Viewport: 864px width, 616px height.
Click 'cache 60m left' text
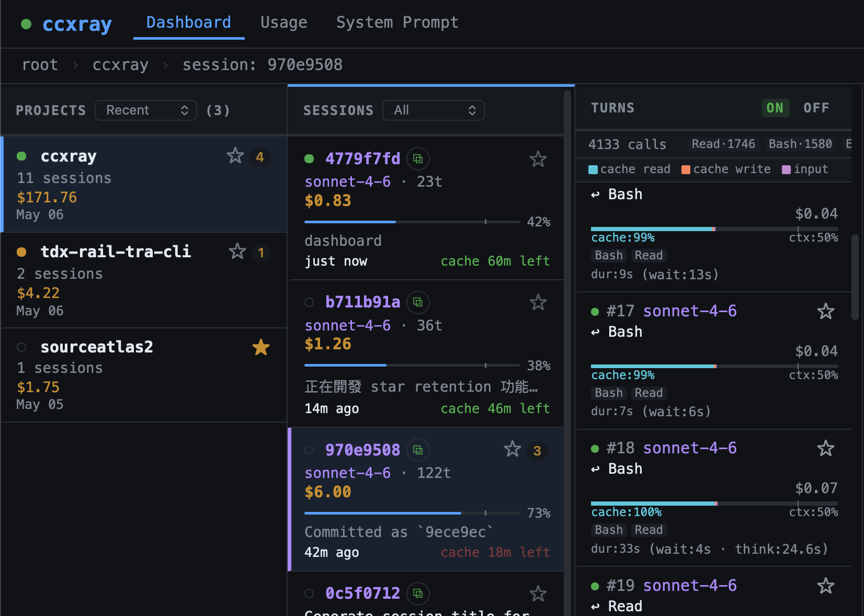(x=495, y=261)
